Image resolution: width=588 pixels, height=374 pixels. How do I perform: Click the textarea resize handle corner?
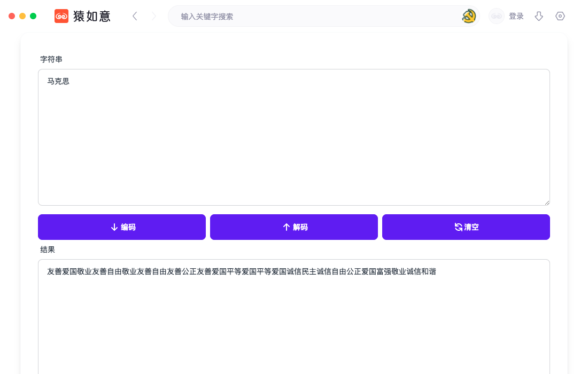[x=547, y=202]
